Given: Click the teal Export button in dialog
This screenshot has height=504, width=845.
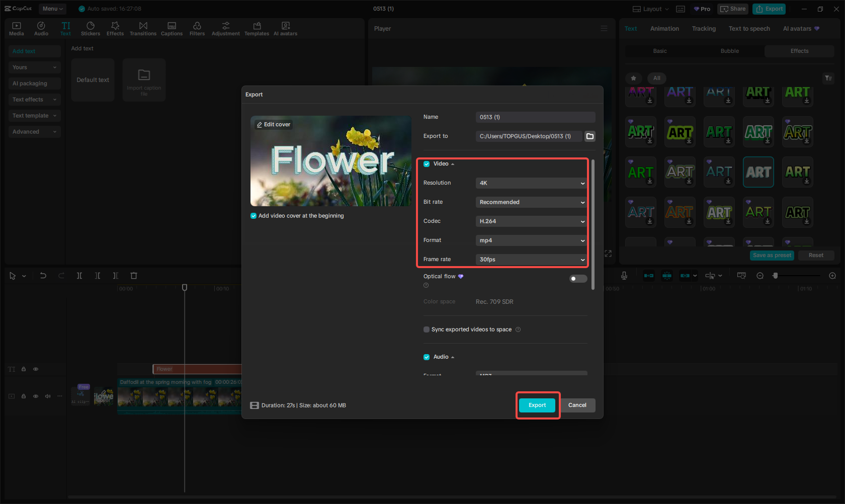Looking at the screenshot, I should (x=537, y=405).
